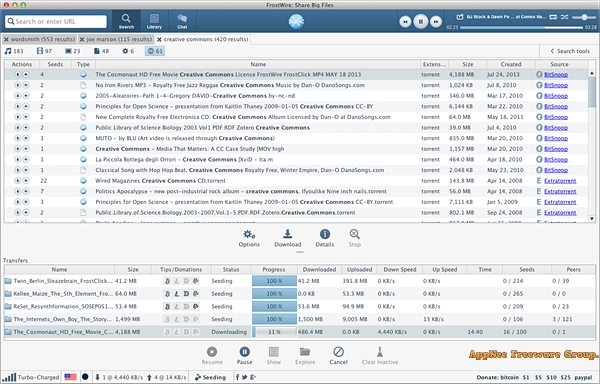The height and width of the screenshot is (384, 600).
Task: Show the transfer in library
Action: (x=274, y=356)
